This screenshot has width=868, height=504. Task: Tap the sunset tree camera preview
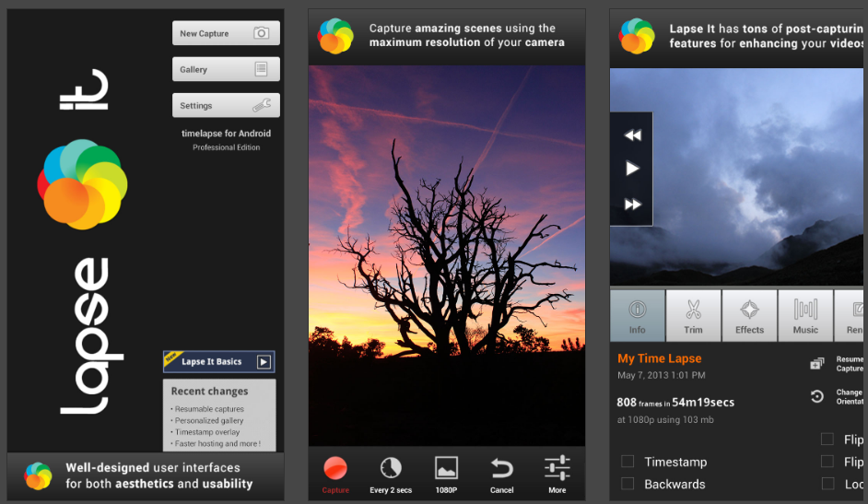[447, 255]
